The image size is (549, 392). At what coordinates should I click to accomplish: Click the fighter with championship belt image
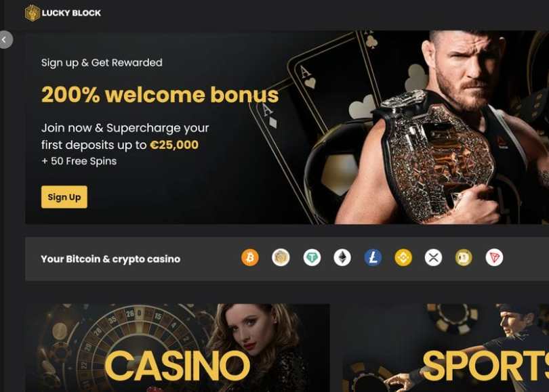[x=441, y=127]
